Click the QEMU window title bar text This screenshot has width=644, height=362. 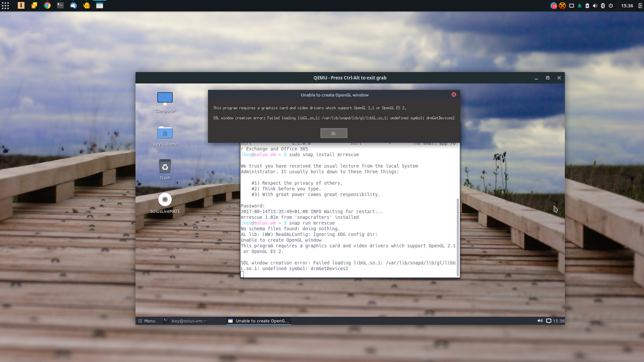[350, 78]
